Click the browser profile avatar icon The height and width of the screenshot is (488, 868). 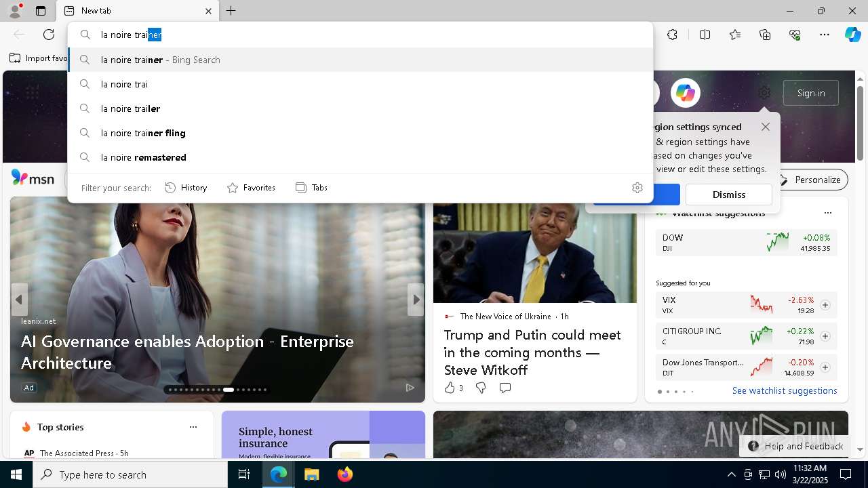point(14,10)
